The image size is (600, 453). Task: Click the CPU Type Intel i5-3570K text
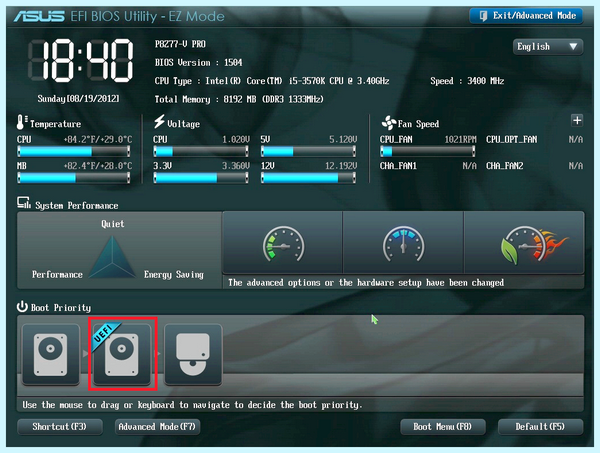pyautogui.click(x=272, y=81)
